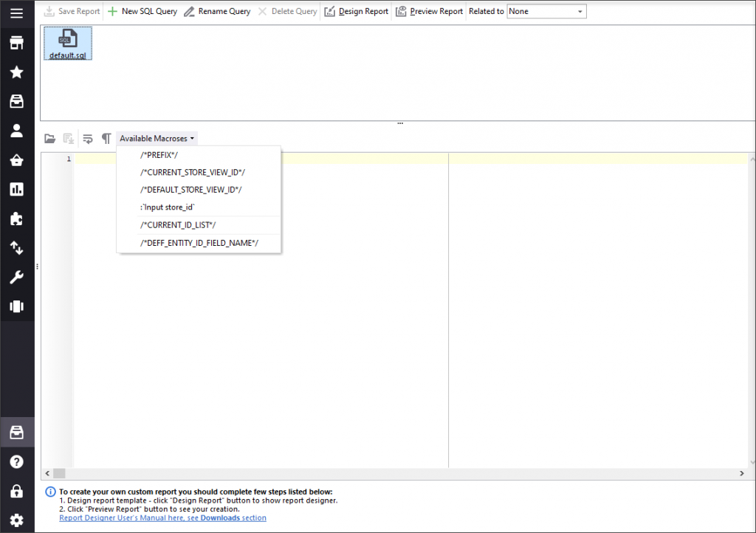Choose /*CURRENT_ID_LIST*/ from macros menu
The image size is (756, 533).
[178, 224]
